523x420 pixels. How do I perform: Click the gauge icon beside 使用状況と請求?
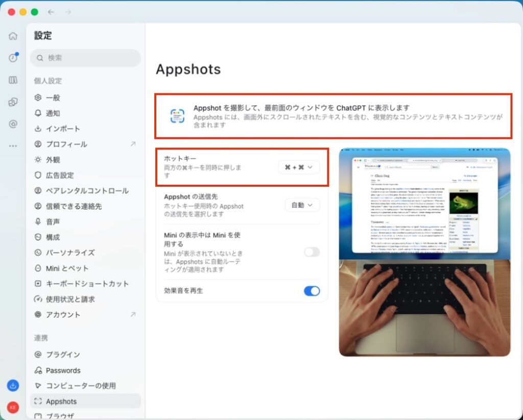[x=38, y=300]
